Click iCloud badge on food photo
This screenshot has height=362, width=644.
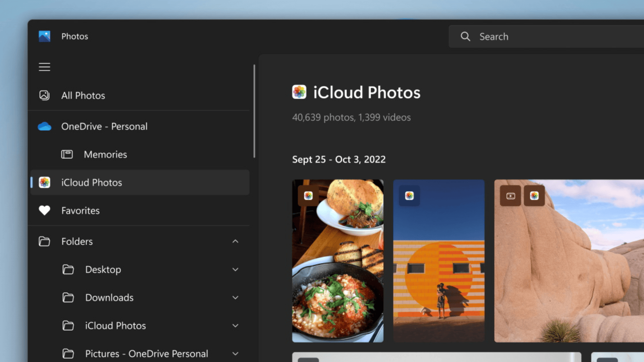pyautogui.click(x=308, y=195)
